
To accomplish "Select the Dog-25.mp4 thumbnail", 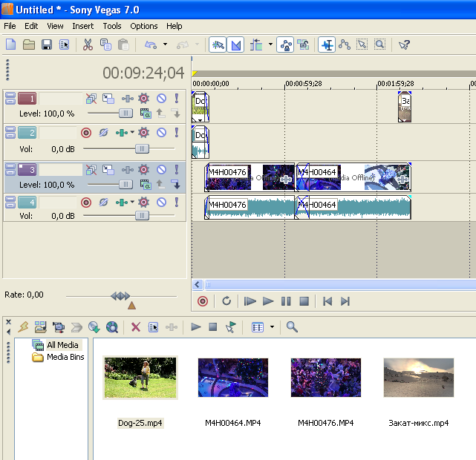I will 140,378.
